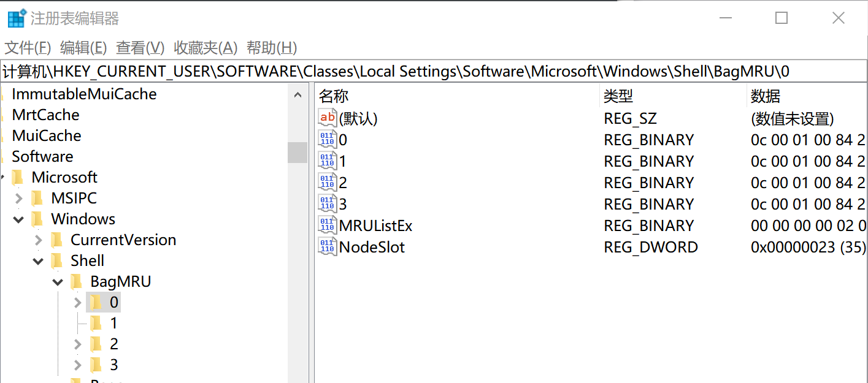Click the folder icon of MSIPC key
The image size is (868, 383).
(x=38, y=198)
